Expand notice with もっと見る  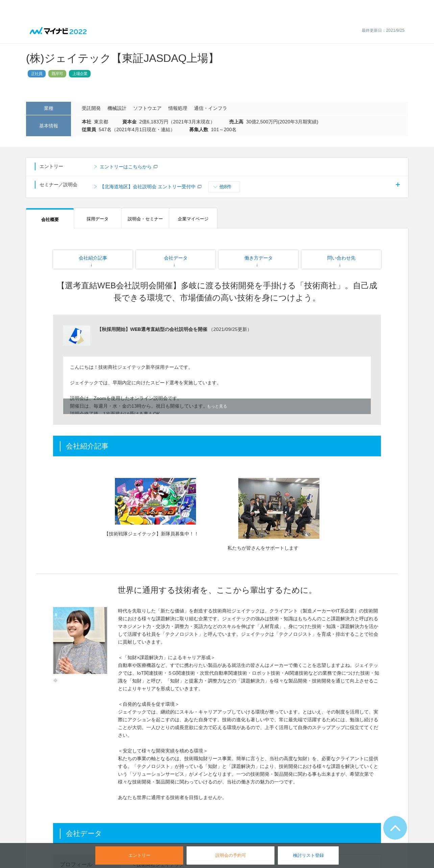pyautogui.click(x=217, y=406)
